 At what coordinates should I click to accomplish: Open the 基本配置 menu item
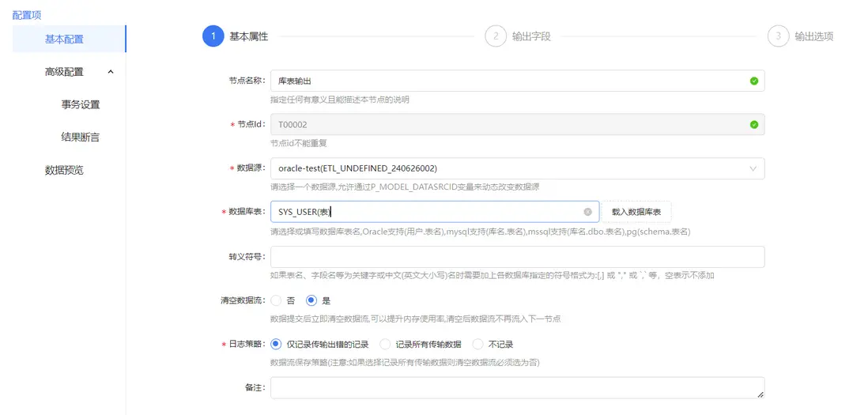70,40
